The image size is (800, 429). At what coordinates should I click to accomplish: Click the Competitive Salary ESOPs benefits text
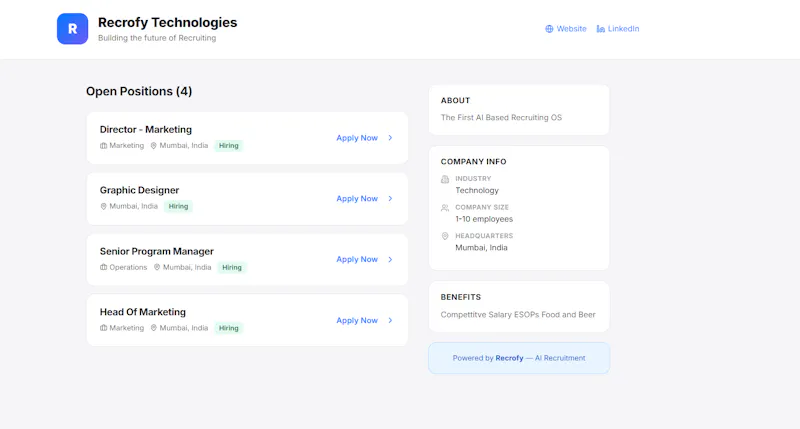[x=518, y=315]
